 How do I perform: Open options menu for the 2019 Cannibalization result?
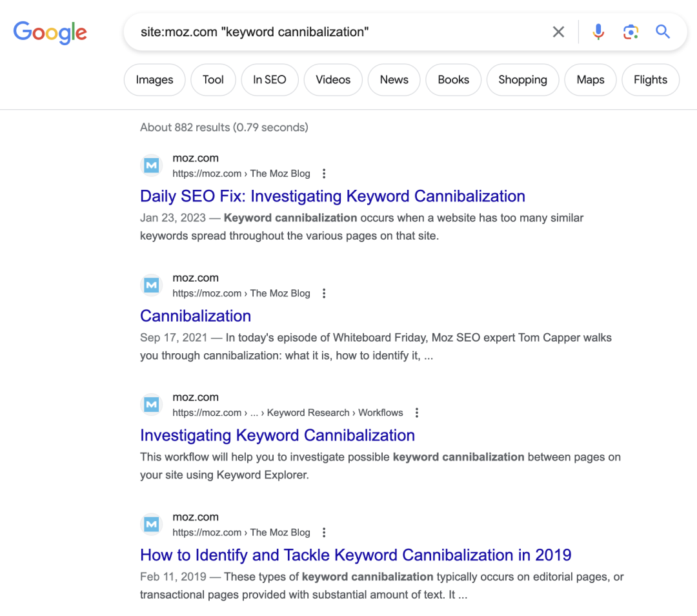[324, 533]
